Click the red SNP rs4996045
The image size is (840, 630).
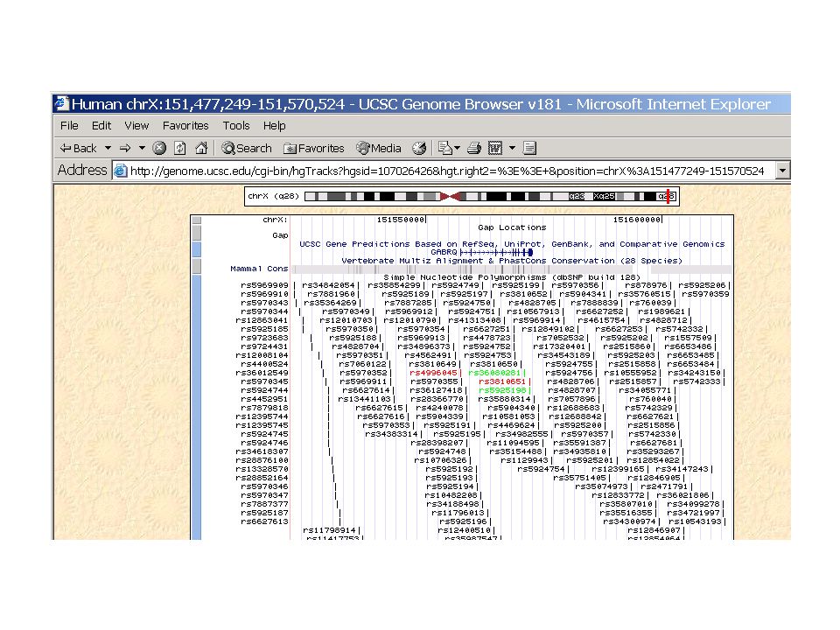[433, 373]
